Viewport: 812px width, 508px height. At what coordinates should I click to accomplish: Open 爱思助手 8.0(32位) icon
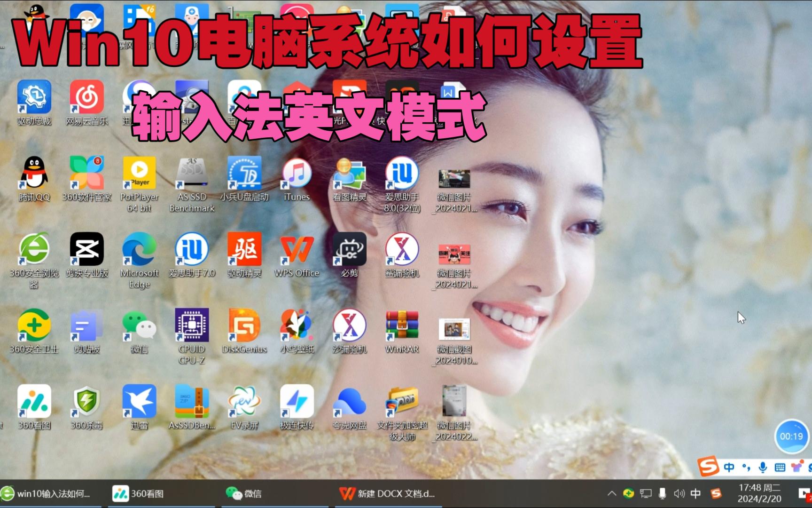click(402, 184)
